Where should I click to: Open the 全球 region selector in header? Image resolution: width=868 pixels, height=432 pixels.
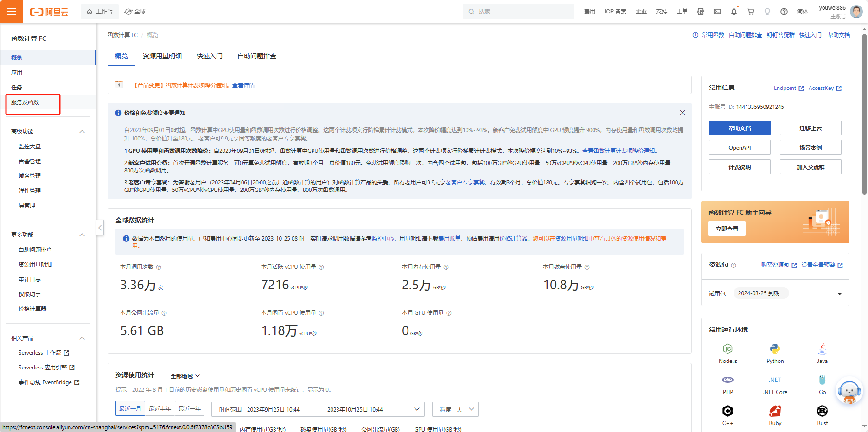click(x=135, y=12)
